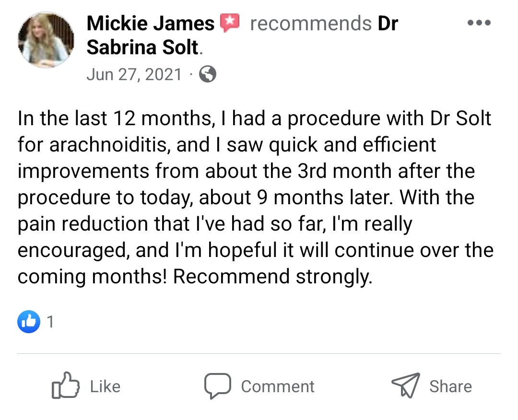
Task: Tap the Share text label
Action: pyautogui.click(x=450, y=386)
